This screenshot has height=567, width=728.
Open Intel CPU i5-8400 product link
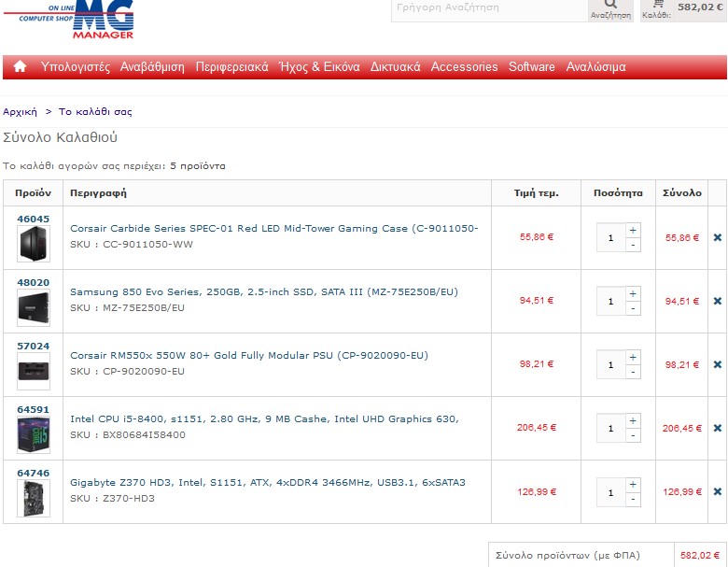pos(264,418)
